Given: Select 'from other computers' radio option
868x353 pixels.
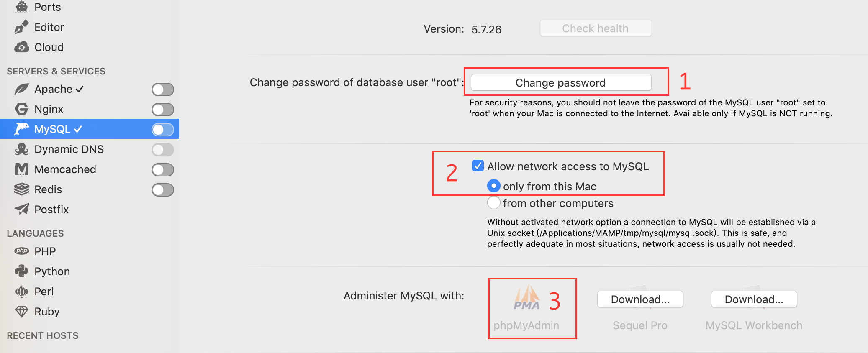Looking at the screenshot, I should click(494, 203).
